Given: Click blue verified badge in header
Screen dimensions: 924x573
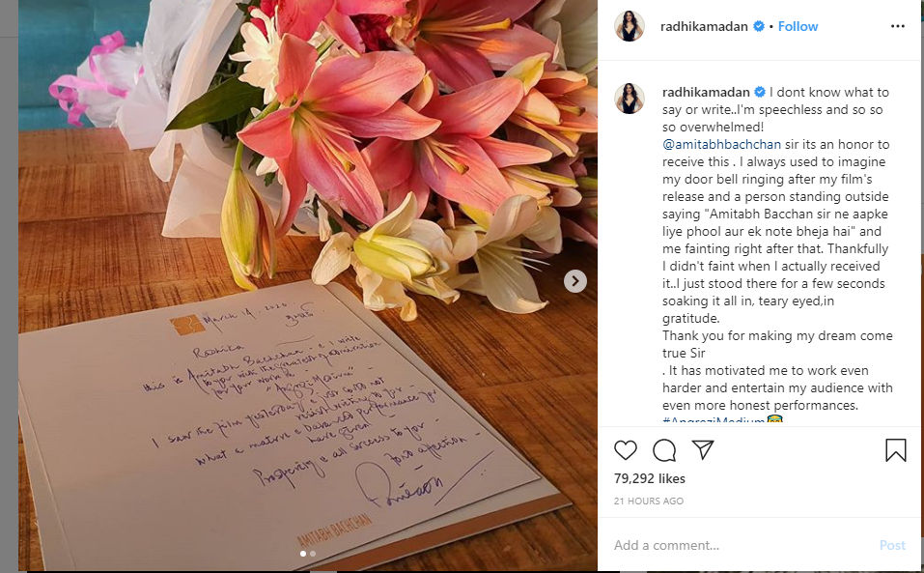Looking at the screenshot, I should click(759, 26).
